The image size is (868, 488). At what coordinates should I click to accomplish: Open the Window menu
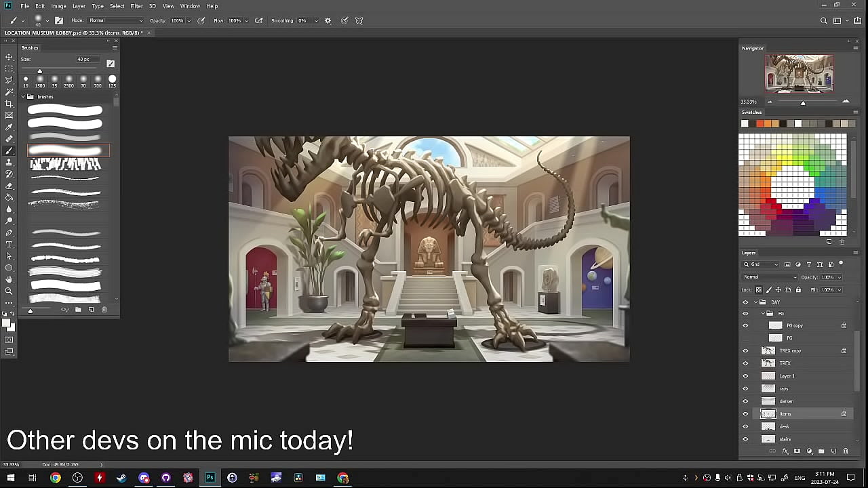point(190,6)
